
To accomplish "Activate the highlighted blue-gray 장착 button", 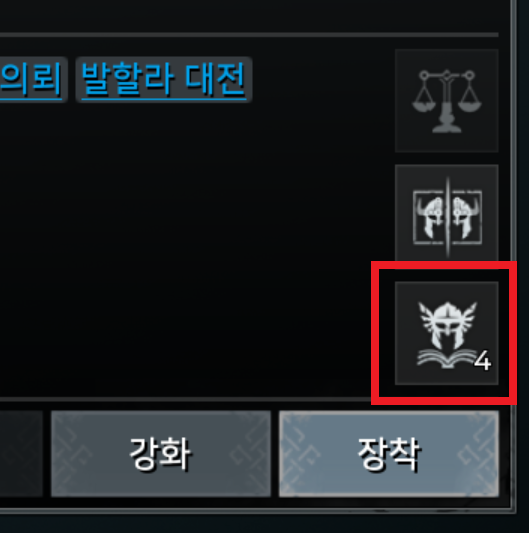I will [x=389, y=454].
